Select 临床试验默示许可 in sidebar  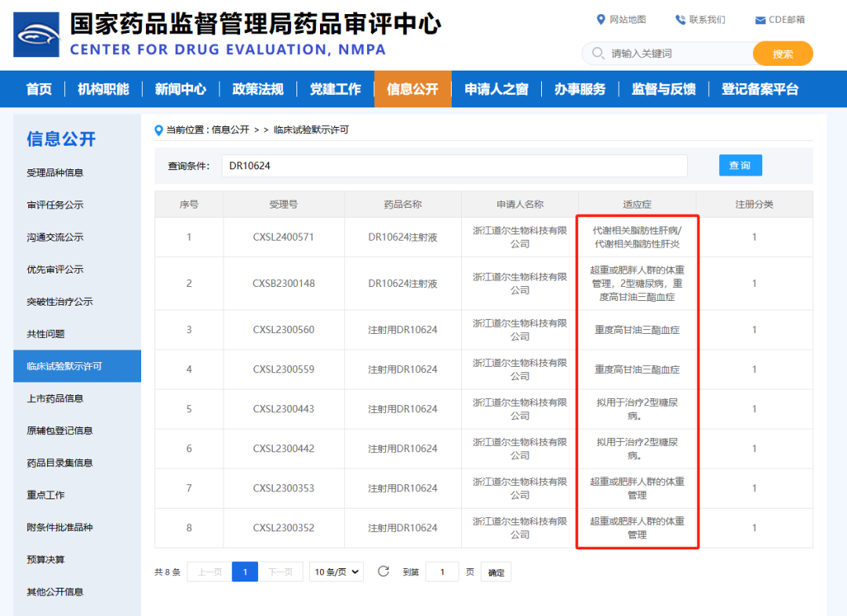point(77,366)
